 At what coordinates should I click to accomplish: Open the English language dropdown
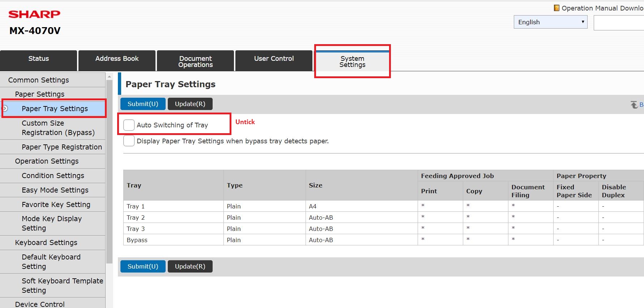[x=550, y=22]
